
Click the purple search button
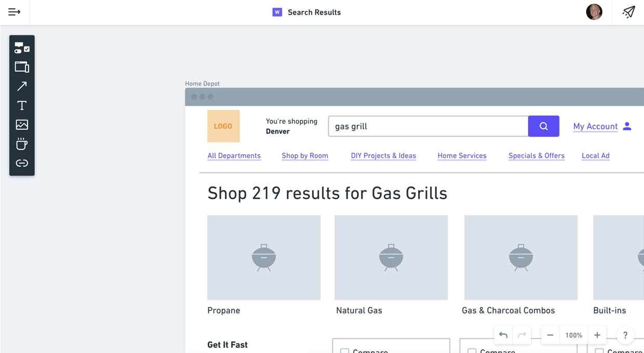544,126
